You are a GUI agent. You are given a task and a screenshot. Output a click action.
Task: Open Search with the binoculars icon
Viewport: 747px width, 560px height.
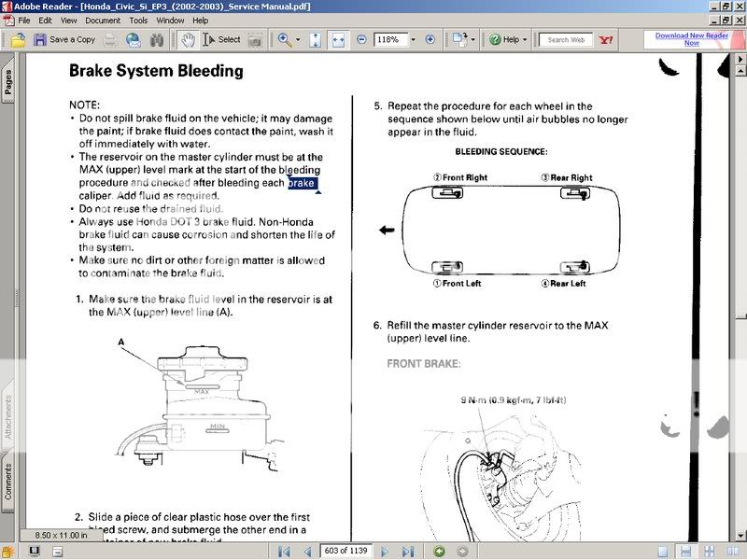(x=156, y=39)
